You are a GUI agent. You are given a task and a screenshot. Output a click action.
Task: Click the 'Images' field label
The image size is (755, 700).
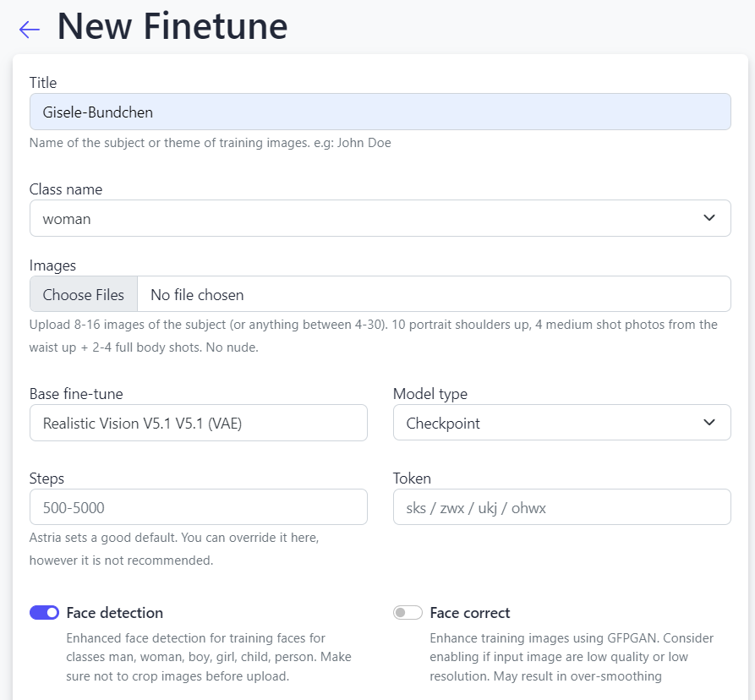52,265
